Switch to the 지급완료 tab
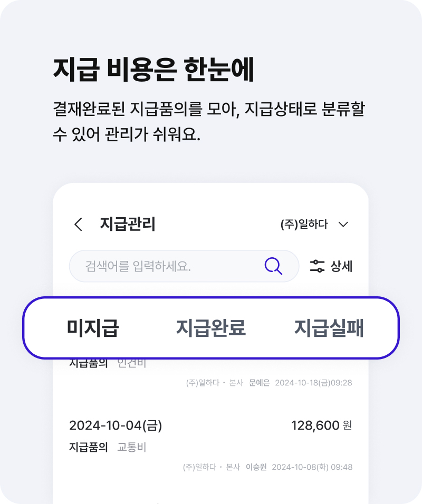 pos(211,328)
